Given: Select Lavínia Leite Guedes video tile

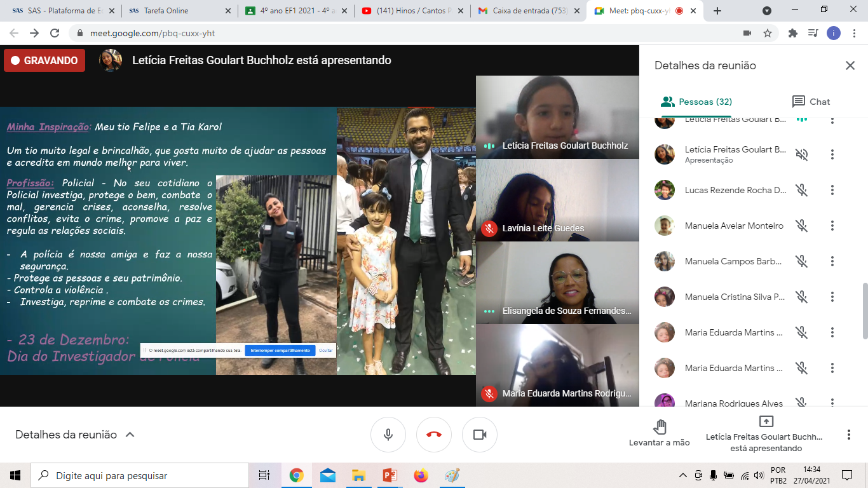Looking at the screenshot, I should click(557, 200).
